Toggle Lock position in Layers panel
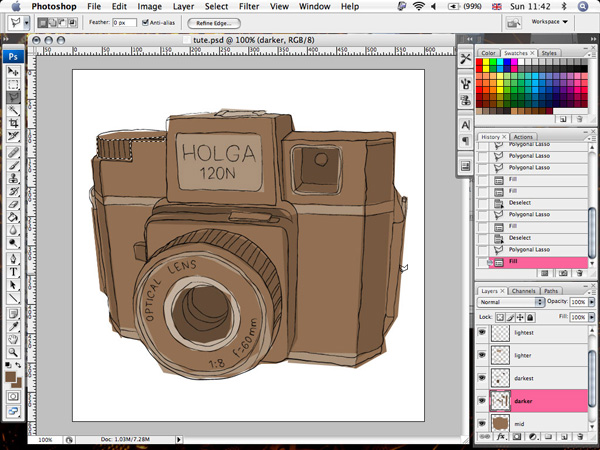The width and height of the screenshot is (600, 450). [x=520, y=317]
